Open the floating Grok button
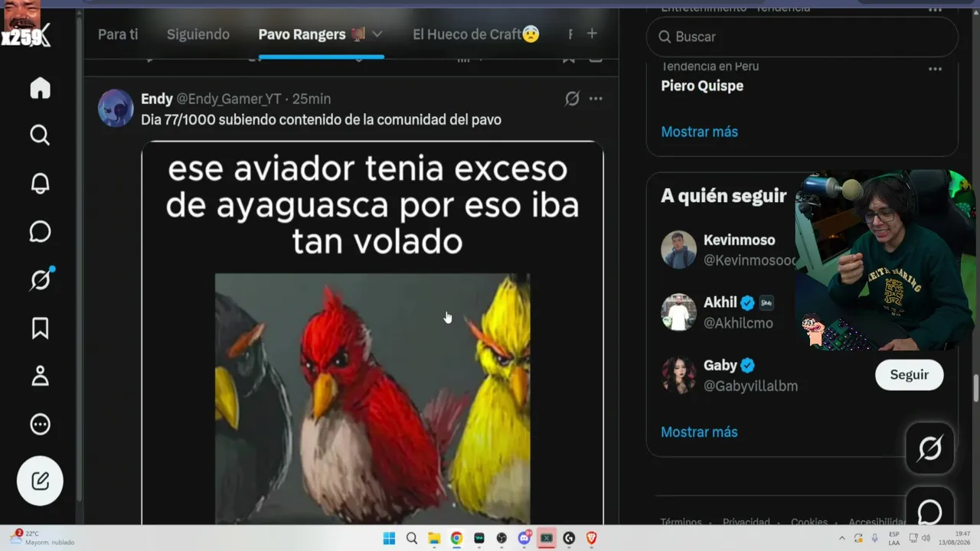The image size is (980, 551). (929, 448)
